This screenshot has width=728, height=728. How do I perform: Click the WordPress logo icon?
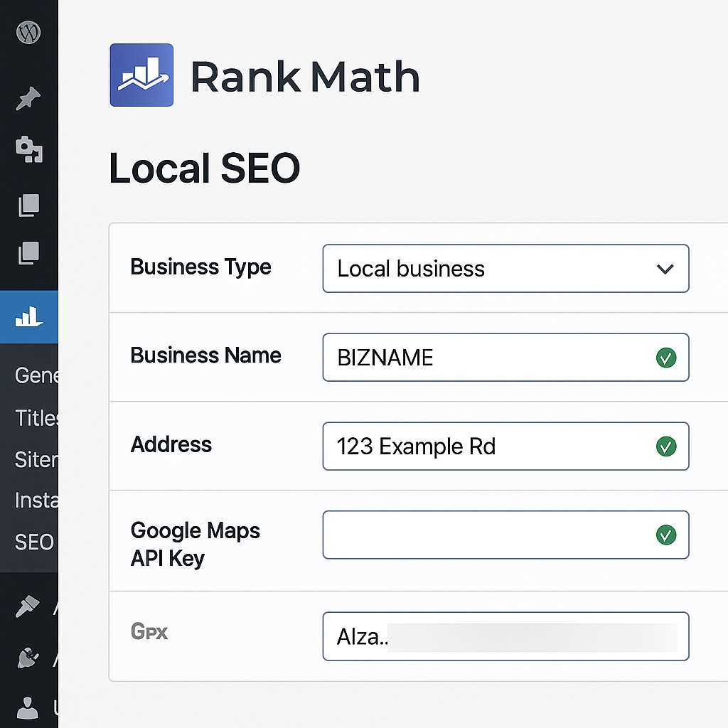(28, 32)
